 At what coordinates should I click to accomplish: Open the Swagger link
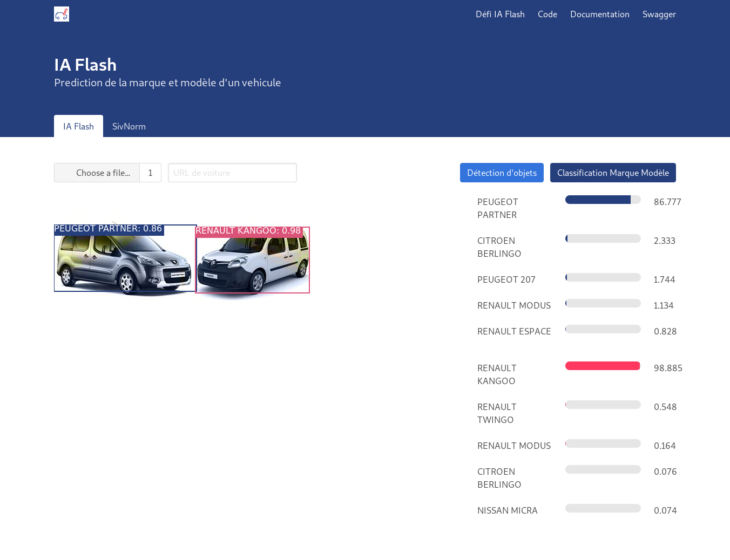pos(659,14)
